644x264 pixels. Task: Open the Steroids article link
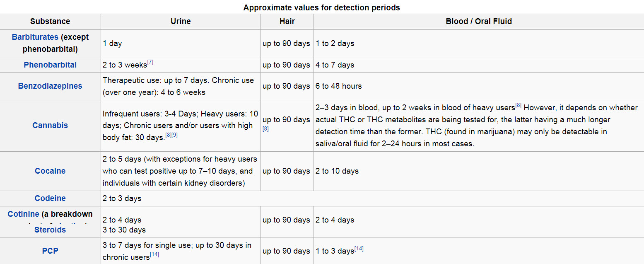[x=50, y=230]
